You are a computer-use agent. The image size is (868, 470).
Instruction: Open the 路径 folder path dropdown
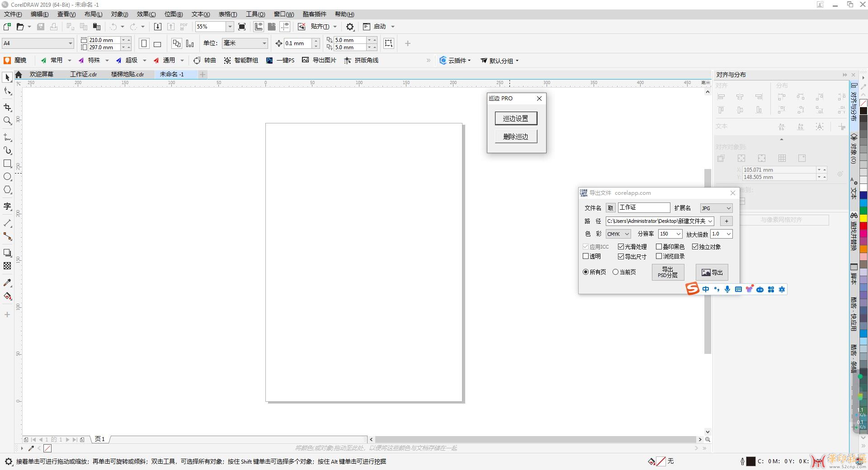coord(710,221)
